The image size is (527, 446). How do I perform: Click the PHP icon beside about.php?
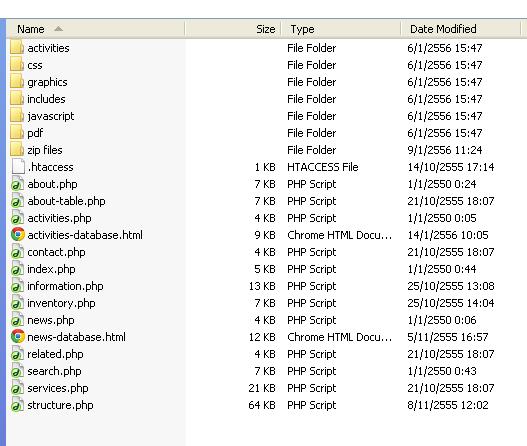pyautogui.click(x=17, y=184)
